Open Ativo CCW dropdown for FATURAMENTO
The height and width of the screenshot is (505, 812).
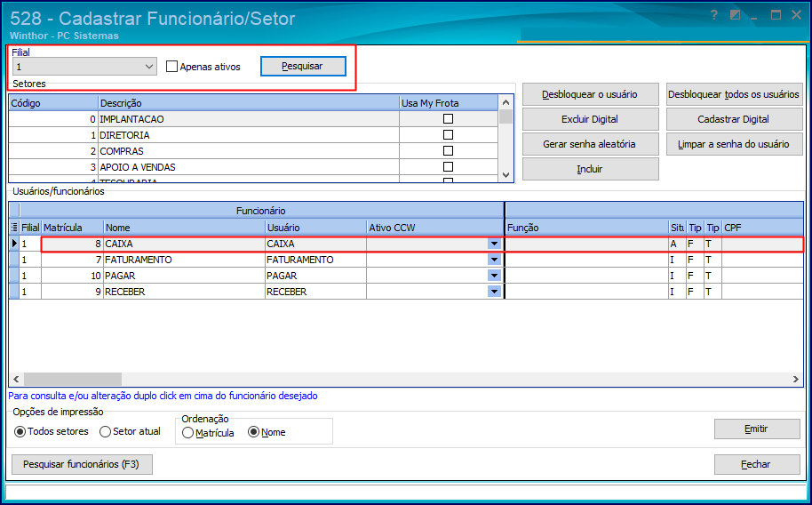494,260
